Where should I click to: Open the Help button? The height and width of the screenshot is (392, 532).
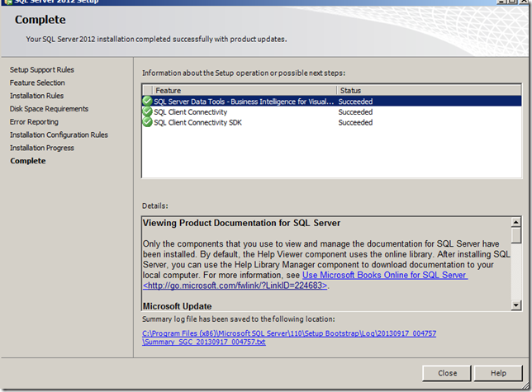point(498,373)
